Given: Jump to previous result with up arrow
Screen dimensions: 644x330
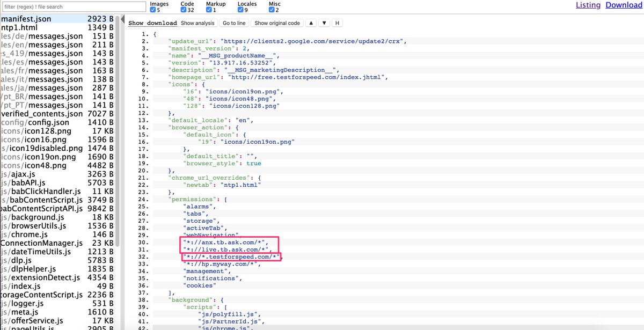Looking at the screenshot, I should pos(311,23).
